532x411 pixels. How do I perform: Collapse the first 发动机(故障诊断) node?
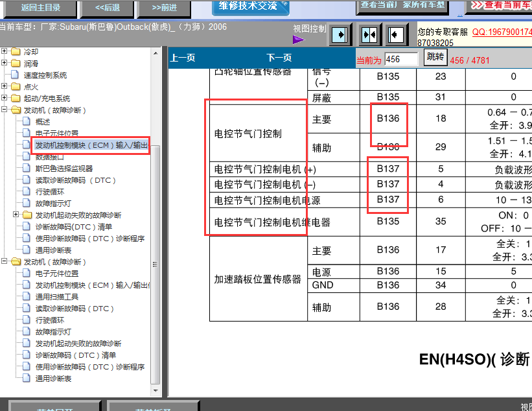[4, 110]
